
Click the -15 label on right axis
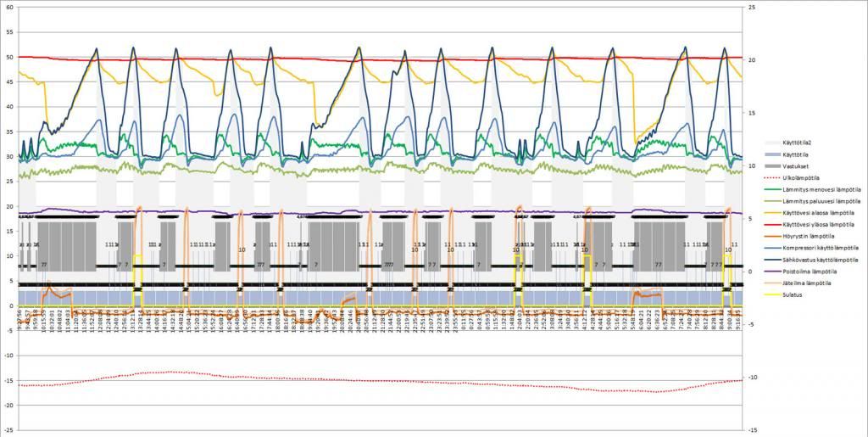750,430
